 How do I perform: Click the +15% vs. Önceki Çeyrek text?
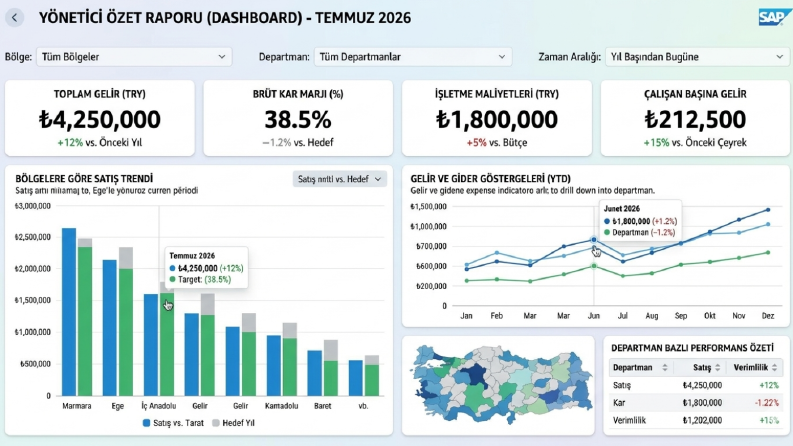(695, 143)
